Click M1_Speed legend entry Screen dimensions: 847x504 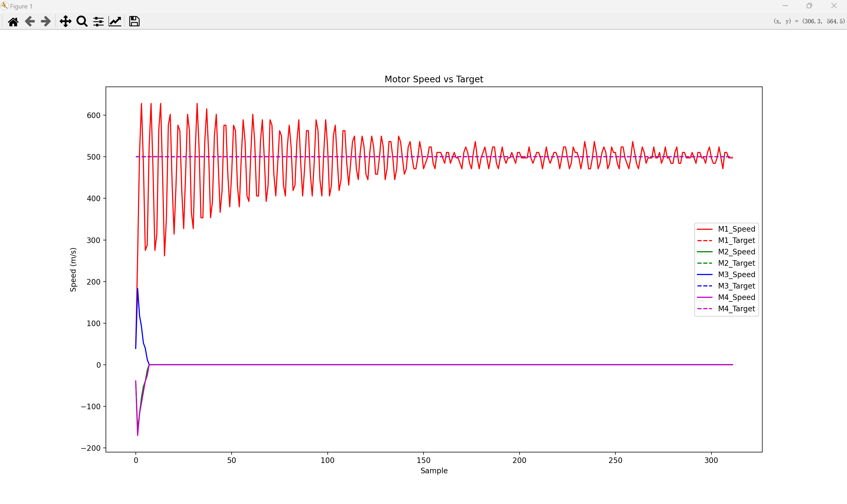pyautogui.click(x=736, y=229)
